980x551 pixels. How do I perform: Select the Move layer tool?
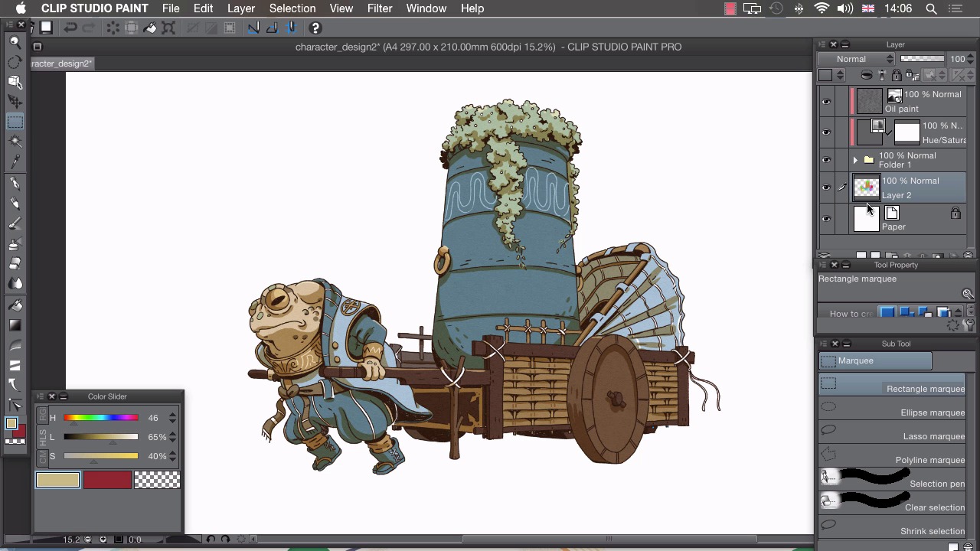click(15, 102)
